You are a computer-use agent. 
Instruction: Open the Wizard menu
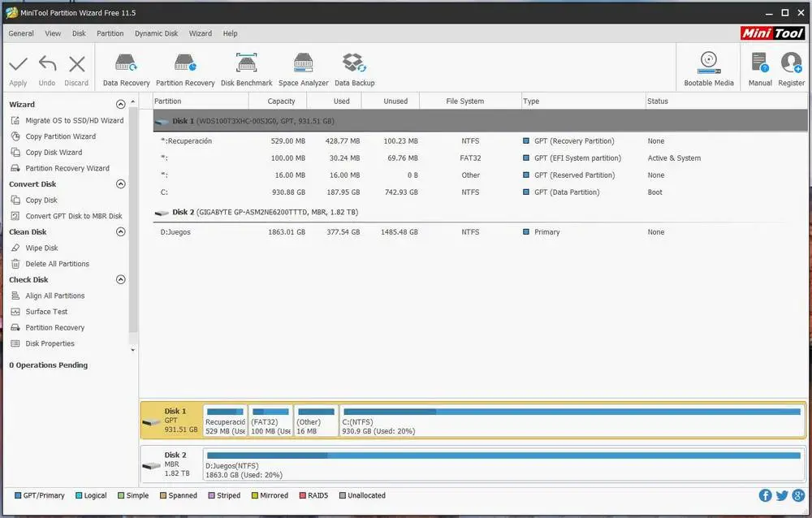201,33
